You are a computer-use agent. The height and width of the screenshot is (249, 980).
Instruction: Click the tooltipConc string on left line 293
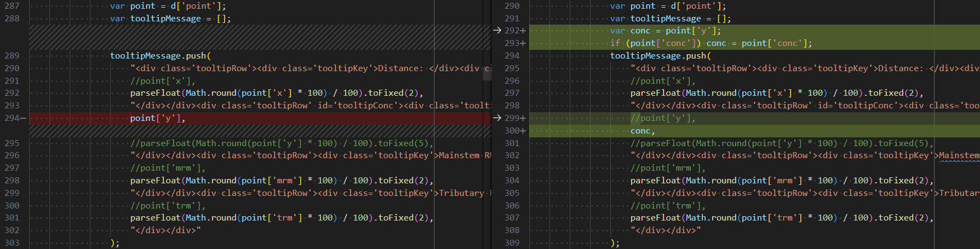click(x=311, y=106)
